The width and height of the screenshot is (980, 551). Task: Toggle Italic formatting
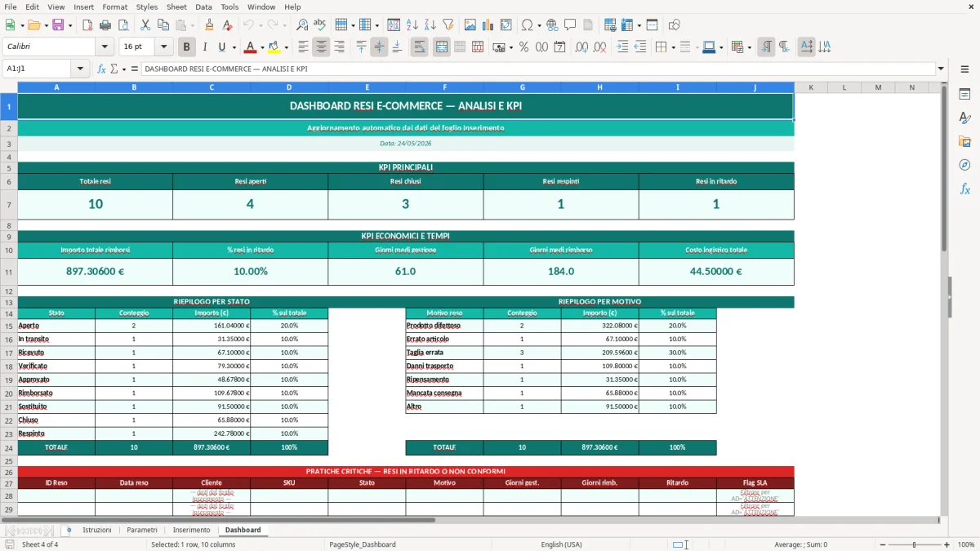pyautogui.click(x=204, y=47)
